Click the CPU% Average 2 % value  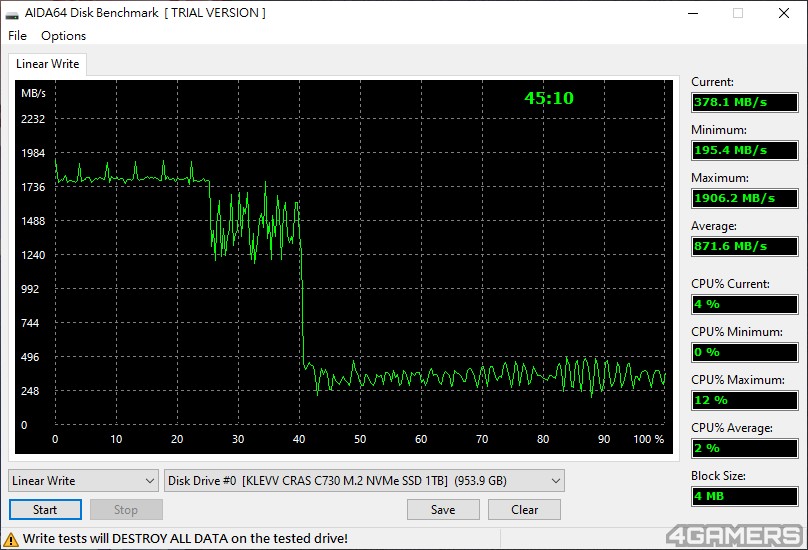click(745, 448)
